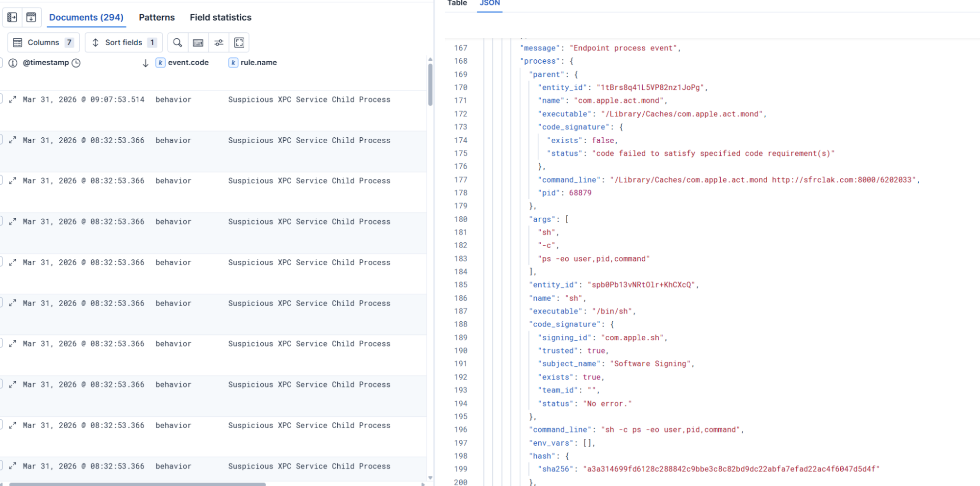This screenshot has width=980, height=486.
Task: Click the keyword icon before event.code
Action: coord(160,63)
